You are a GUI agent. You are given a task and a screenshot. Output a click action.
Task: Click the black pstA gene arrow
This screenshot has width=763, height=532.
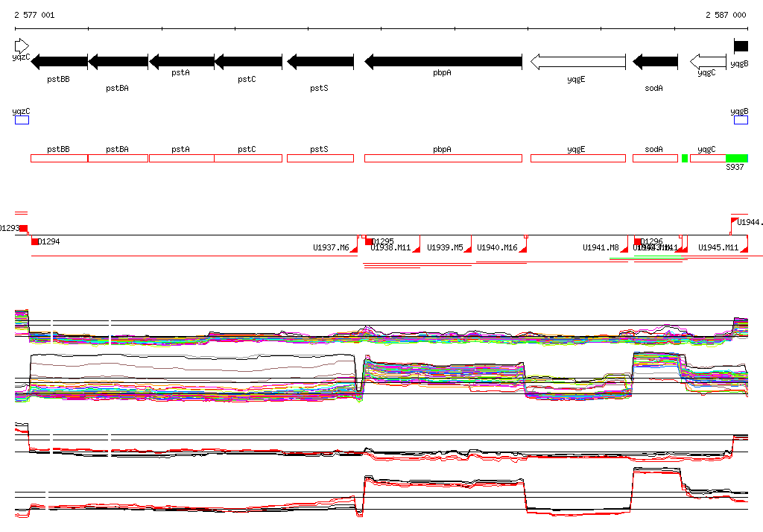coord(182,62)
